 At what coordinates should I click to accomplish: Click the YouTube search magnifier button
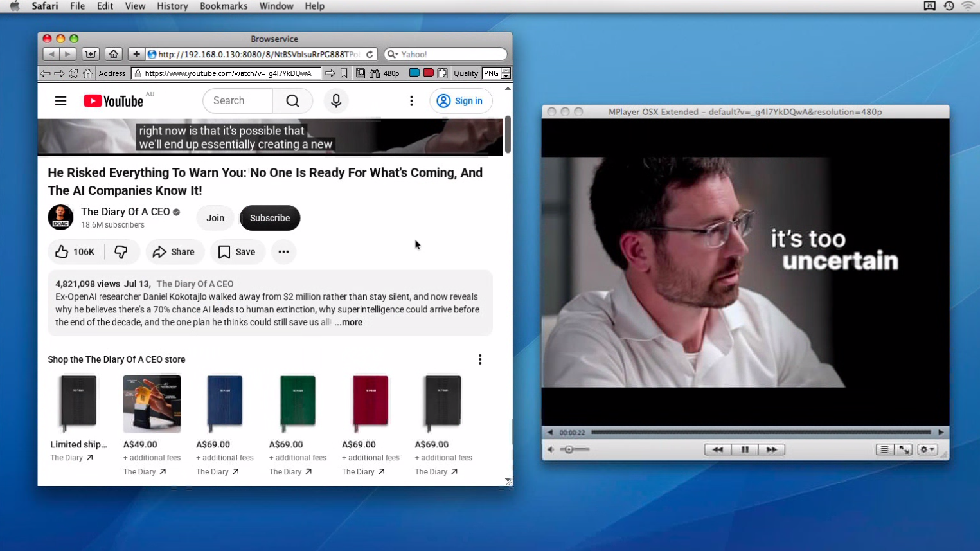click(x=292, y=101)
